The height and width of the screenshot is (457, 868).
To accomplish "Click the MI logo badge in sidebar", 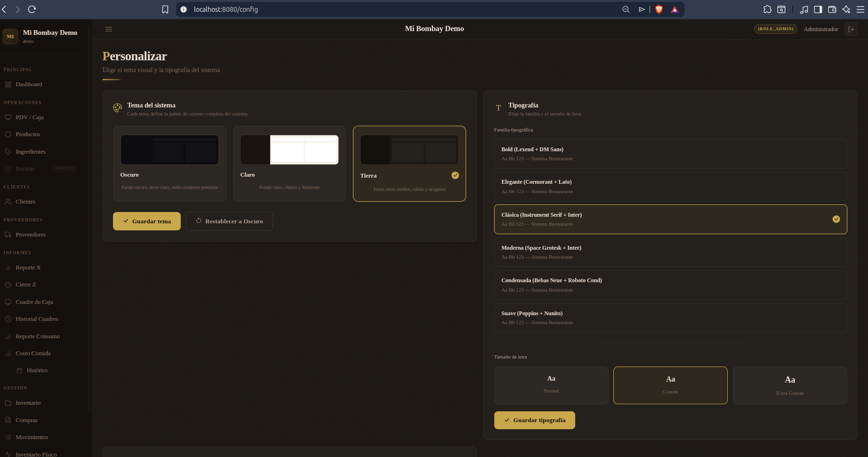I will (10, 36).
